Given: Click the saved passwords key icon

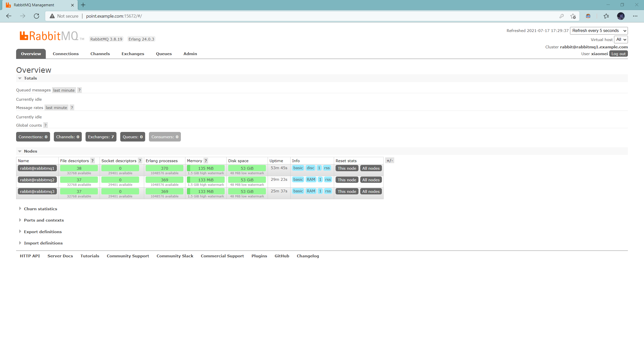Looking at the screenshot, I should point(561,16).
